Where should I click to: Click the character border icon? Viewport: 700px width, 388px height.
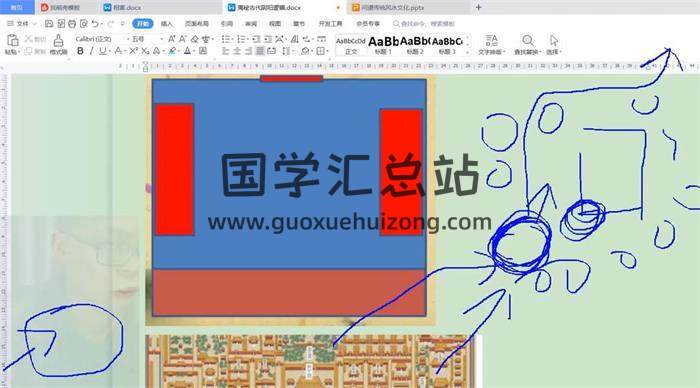(x=203, y=51)
